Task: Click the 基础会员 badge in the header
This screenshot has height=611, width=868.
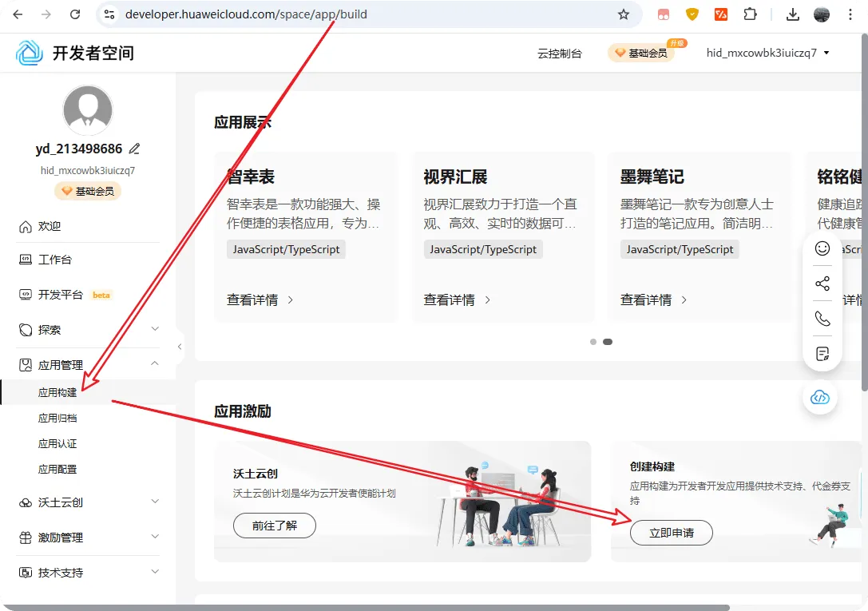Action: pos(641,54)
